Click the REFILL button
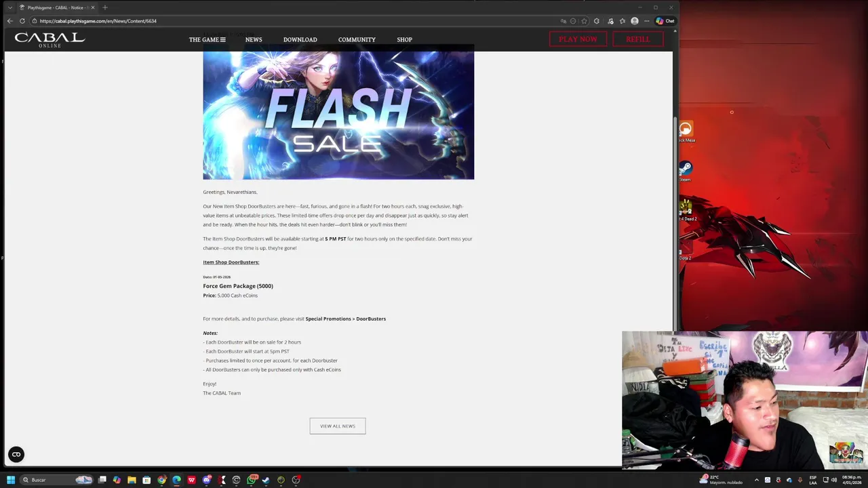This screenshot has height=488, width=868. click(637, 39)
